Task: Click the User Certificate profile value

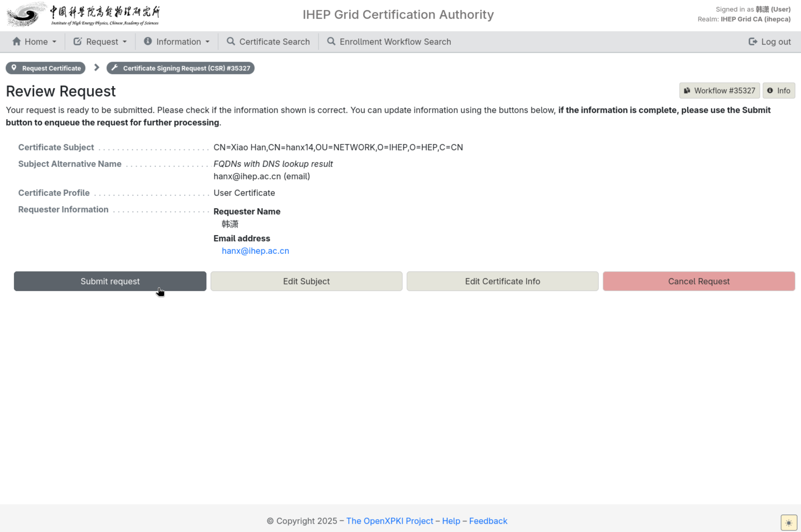Action: (x=244, y=193)
